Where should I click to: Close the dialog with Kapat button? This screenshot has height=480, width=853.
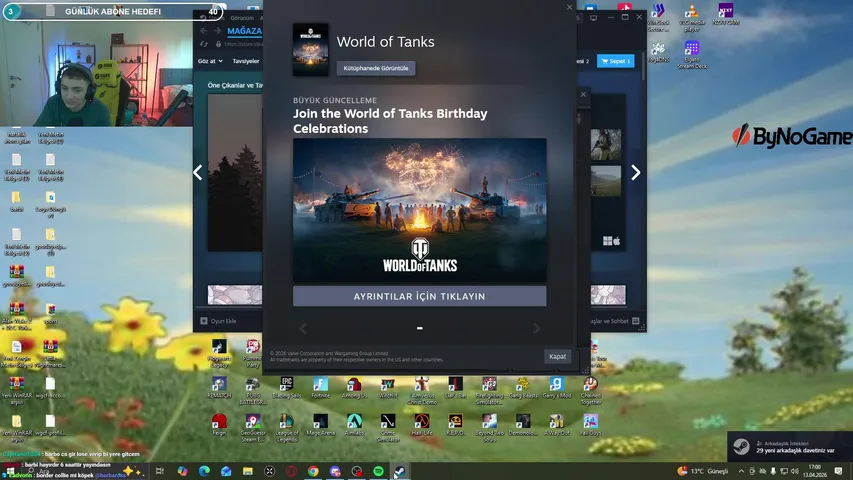(557, 356)
